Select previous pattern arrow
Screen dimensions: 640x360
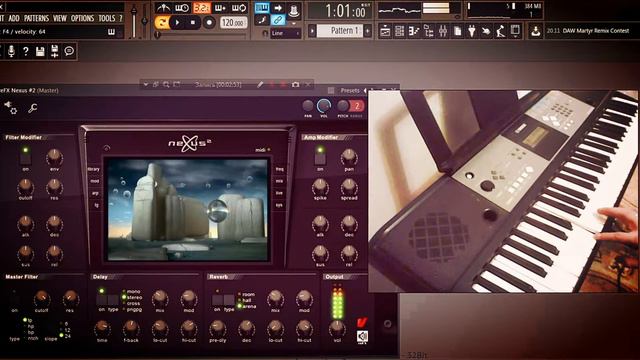pyautogui.click(x=312, y=31)
